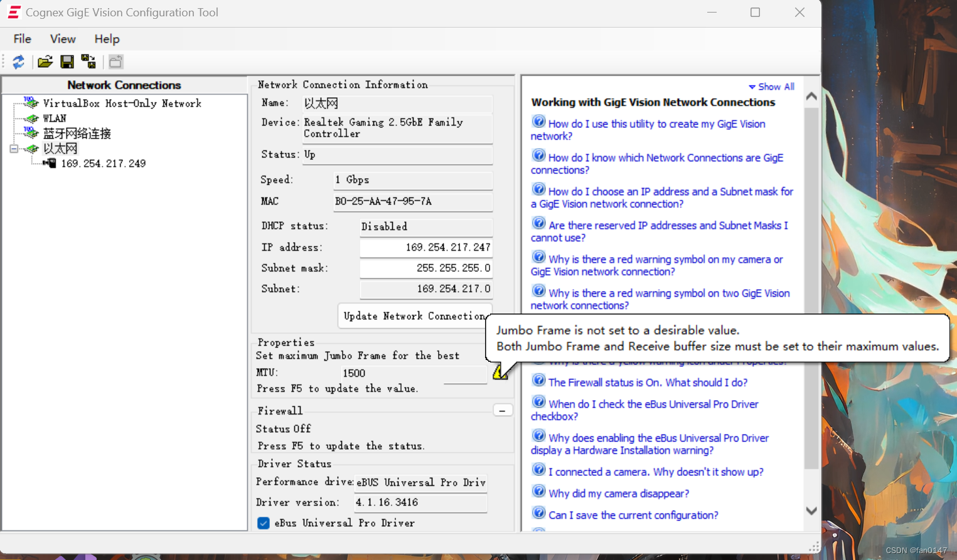This screenshot has height=560, width=957.
Task: Click the 蓝牙网络连接 adapter icon
Action: pos(31,133)
